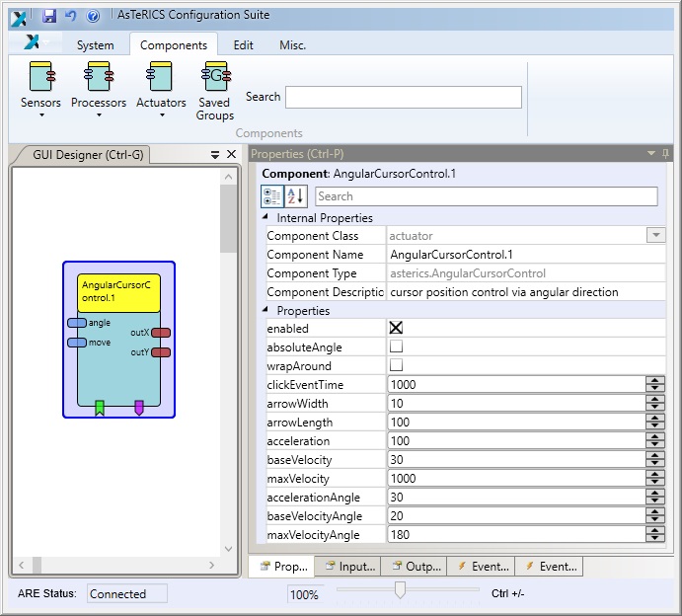Click the move input port
Viewport: 682px width, 616px height.
tap(77, 343)
